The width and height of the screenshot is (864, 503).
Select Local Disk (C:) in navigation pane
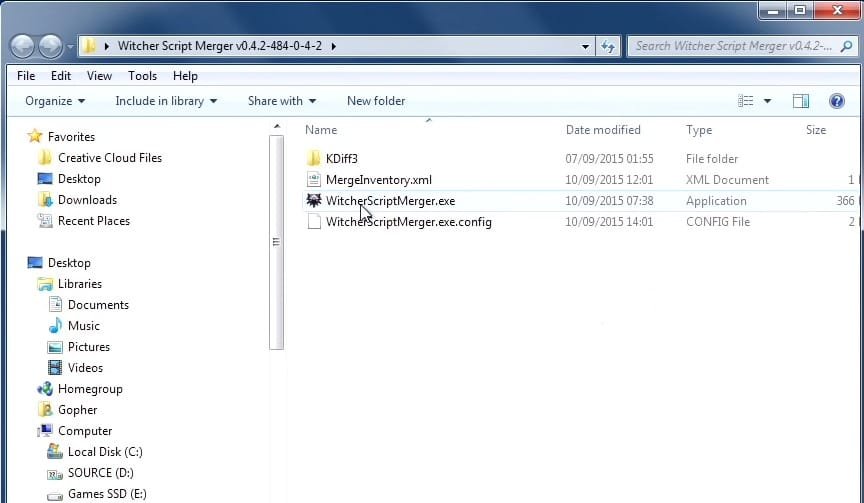(x=105, y=452)
